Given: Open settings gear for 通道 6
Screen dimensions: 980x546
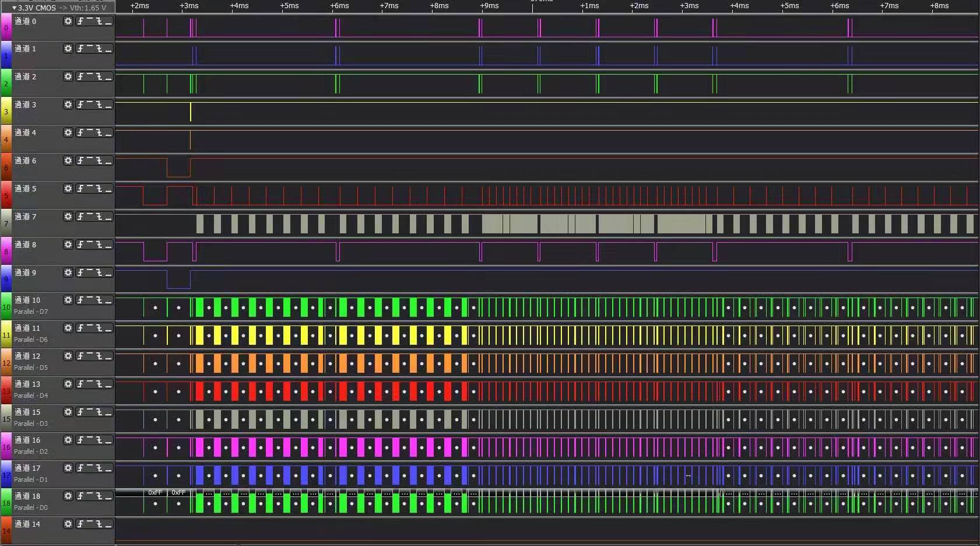Looking at the screenshot, I should pos(68,160).
